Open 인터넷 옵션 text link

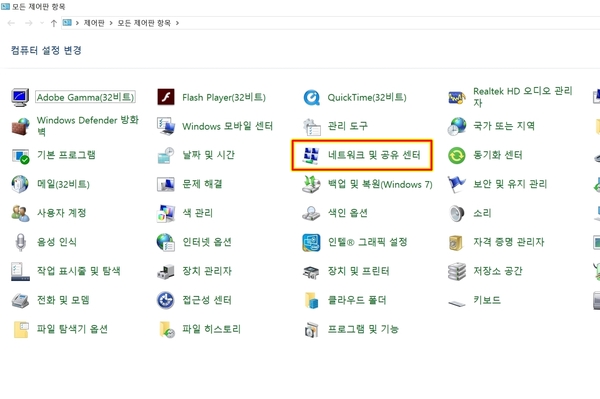click(x=207, y=242)
